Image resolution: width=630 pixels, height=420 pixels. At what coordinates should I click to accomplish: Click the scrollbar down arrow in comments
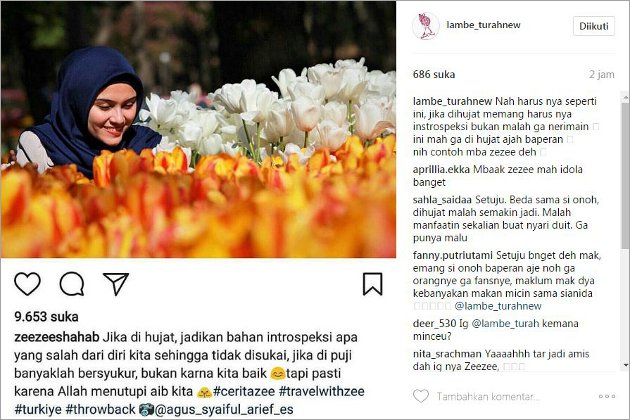(626, 365)
